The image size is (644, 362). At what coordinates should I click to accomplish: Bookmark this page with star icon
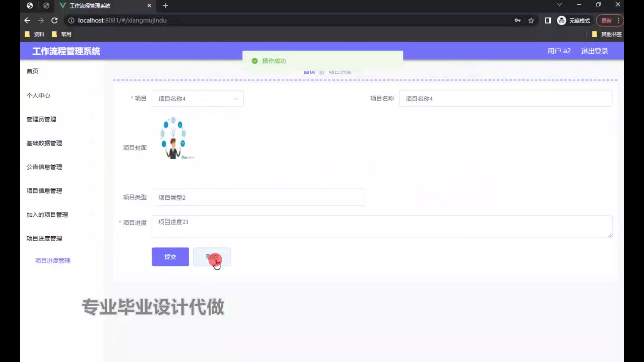point(531,20)
